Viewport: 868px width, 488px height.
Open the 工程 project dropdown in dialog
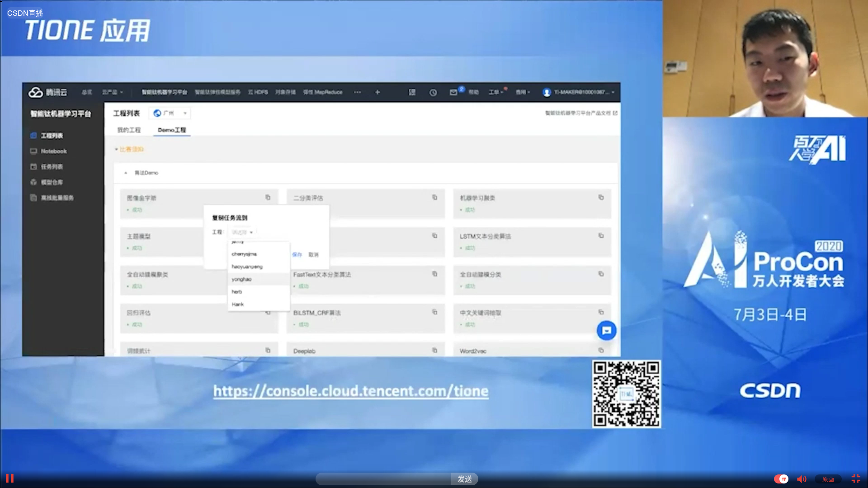pos(242,232)
